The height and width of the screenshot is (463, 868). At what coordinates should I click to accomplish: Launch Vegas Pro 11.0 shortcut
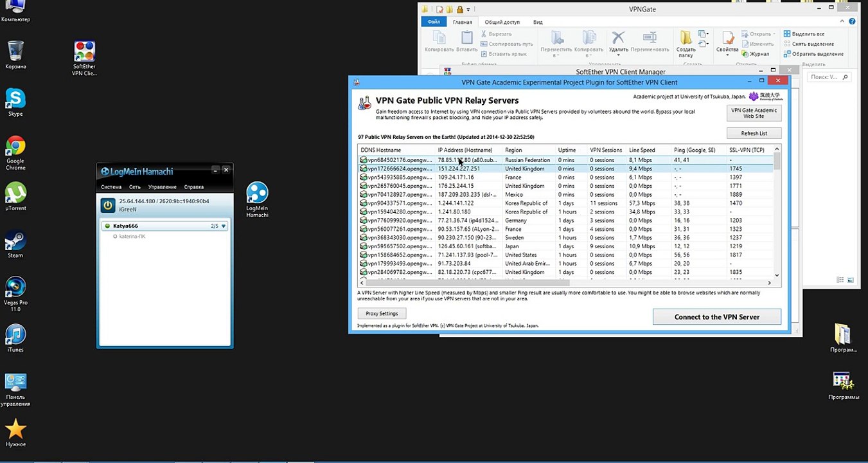[x=15, y=295]
